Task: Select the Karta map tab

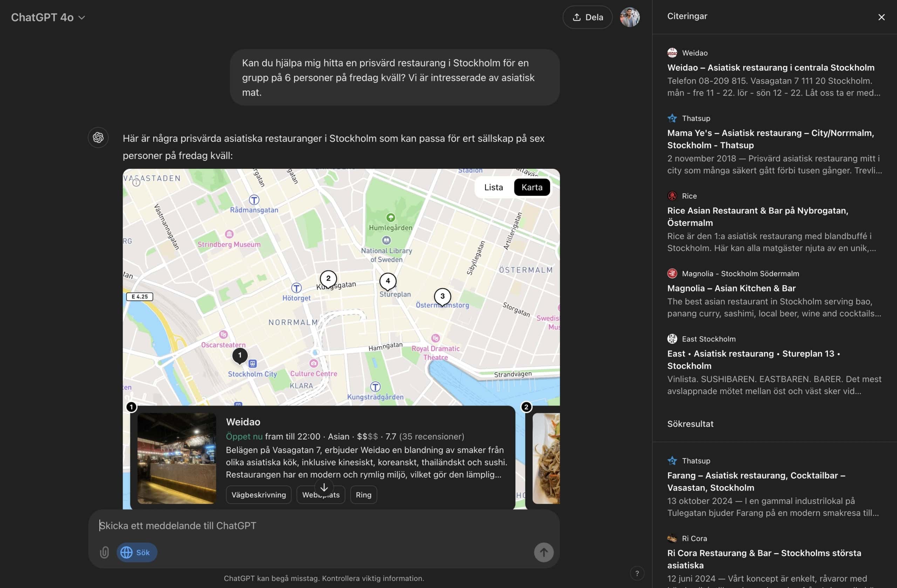Action: click(x=532, y=187)
